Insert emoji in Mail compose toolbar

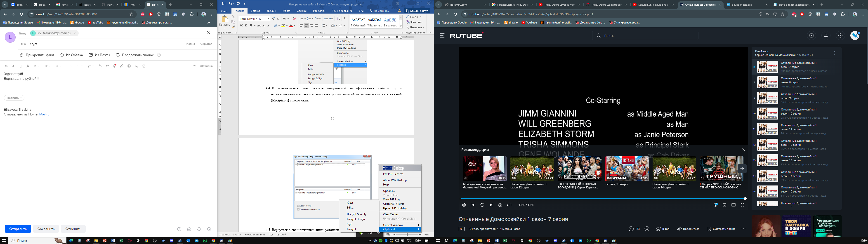coord(115,66)
